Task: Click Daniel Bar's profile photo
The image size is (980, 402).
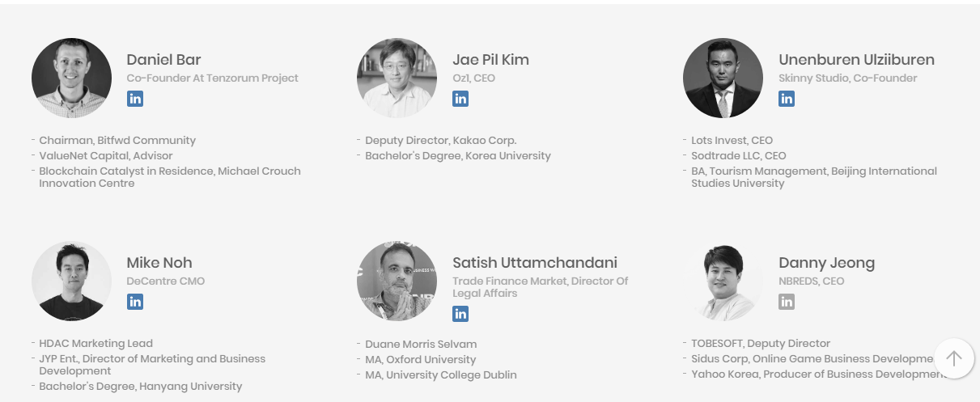Action: pos(71,78)
